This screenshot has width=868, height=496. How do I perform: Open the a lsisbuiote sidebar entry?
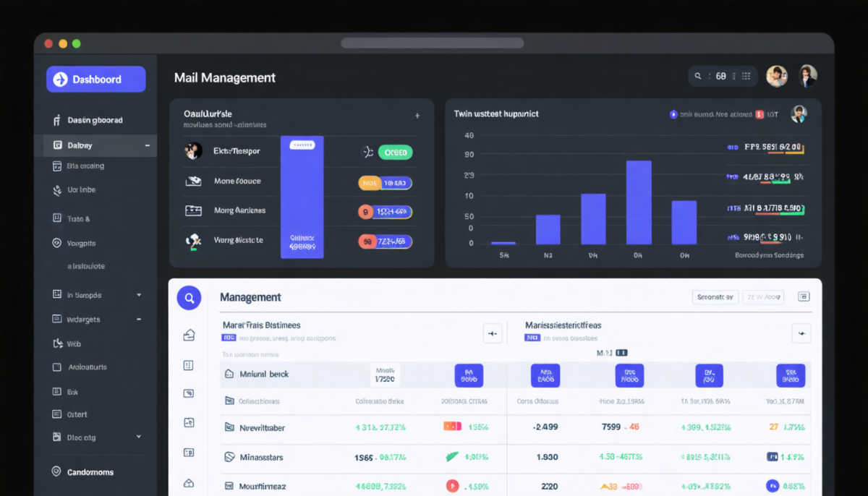[86, 266]
